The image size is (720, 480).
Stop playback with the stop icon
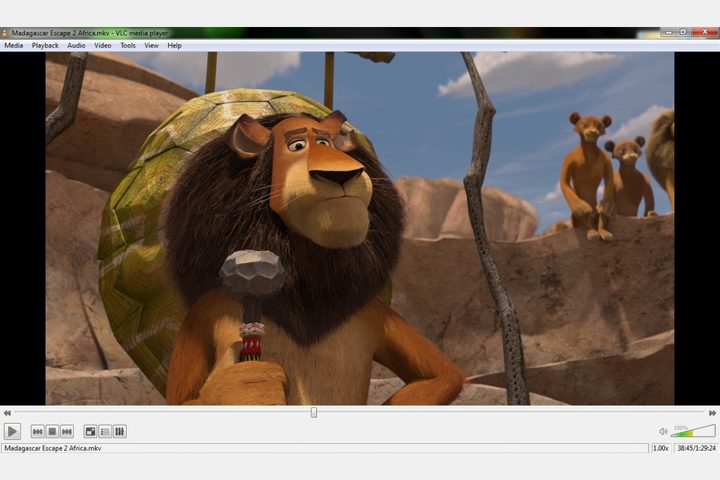(x=52, y=432)
